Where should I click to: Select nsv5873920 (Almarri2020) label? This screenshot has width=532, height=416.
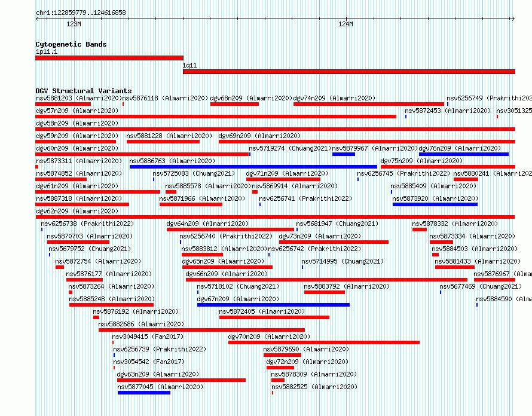pos(435,198)
